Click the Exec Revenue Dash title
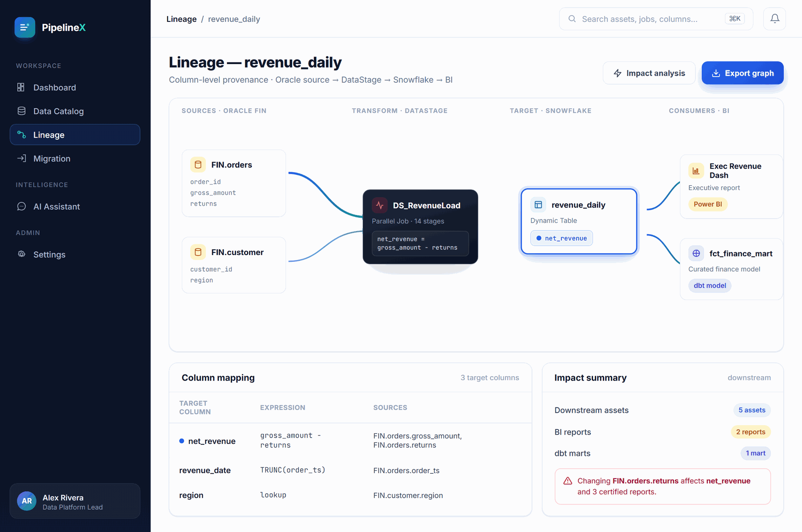The image size is (802, 532). pos(735,171)
